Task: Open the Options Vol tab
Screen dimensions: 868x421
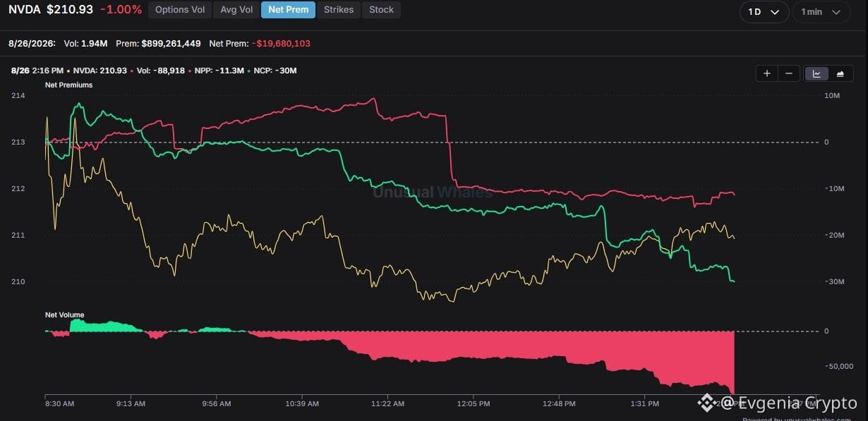Action: click(x=180, y=10)
